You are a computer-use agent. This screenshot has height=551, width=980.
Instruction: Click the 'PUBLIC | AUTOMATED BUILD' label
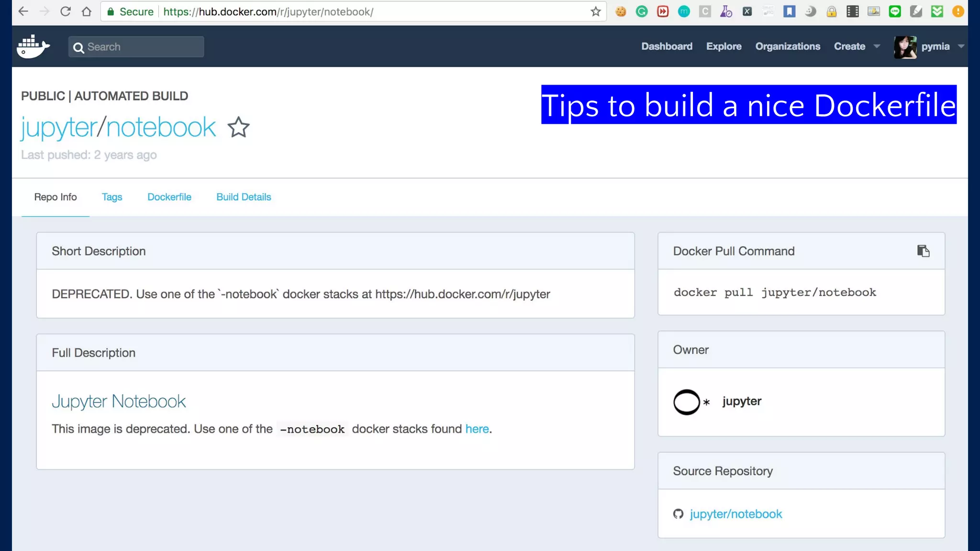tap(104, 96)
